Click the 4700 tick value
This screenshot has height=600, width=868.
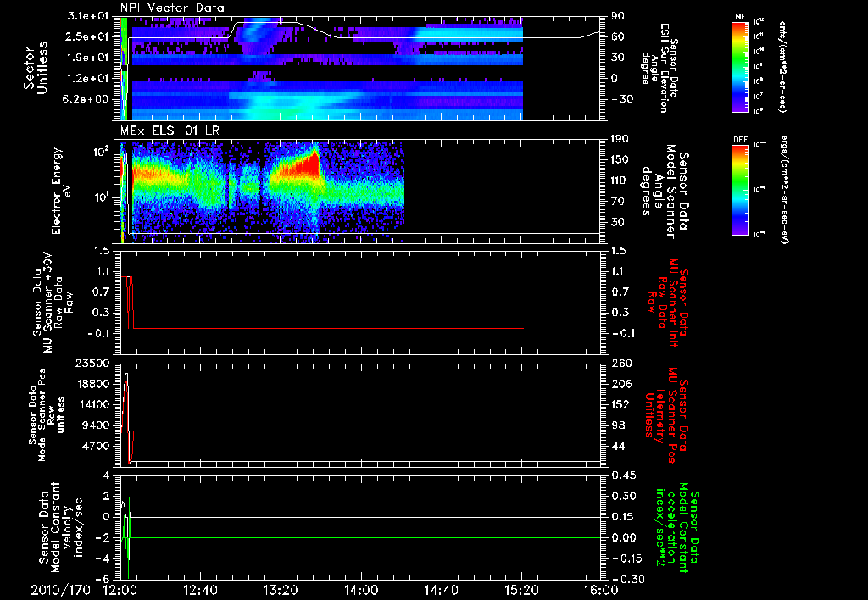point(97,446)
